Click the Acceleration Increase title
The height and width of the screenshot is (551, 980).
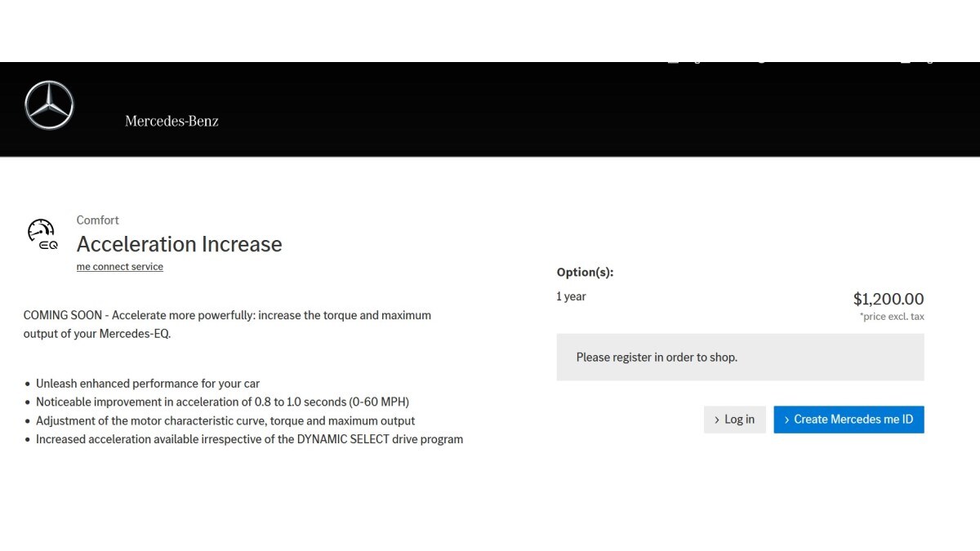(179, 243)
